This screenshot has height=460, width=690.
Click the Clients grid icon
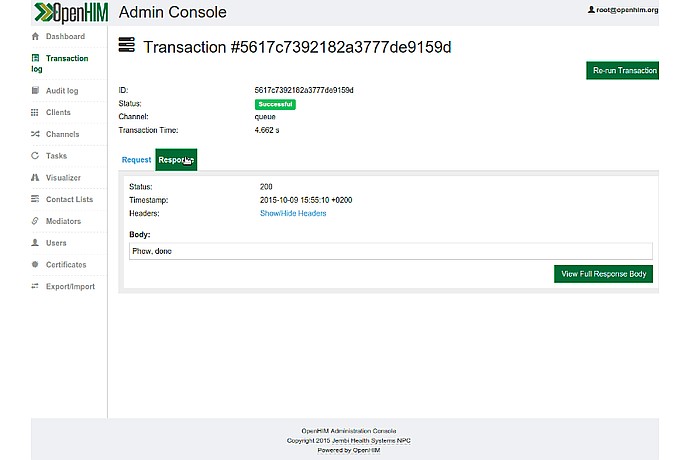(x=35, y=112)
